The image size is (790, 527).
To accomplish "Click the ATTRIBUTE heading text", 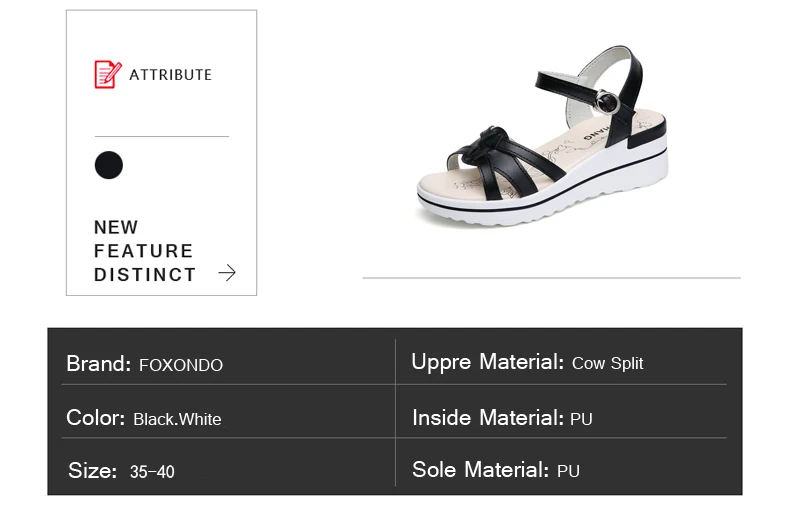I will 170,75.
